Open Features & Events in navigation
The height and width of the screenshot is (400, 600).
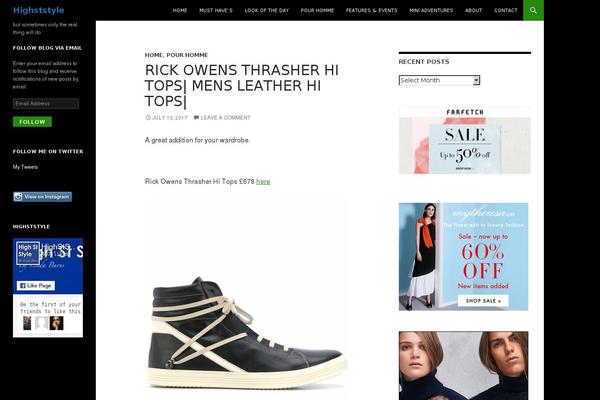(372, 10)
